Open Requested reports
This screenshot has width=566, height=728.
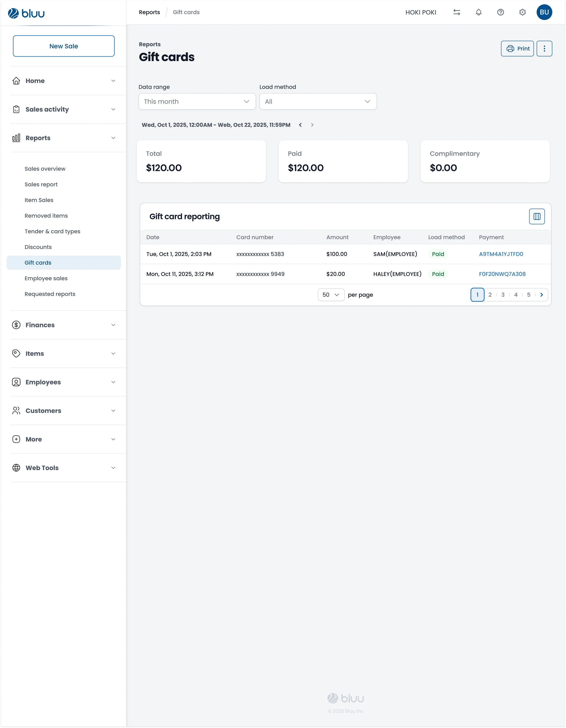50,294
